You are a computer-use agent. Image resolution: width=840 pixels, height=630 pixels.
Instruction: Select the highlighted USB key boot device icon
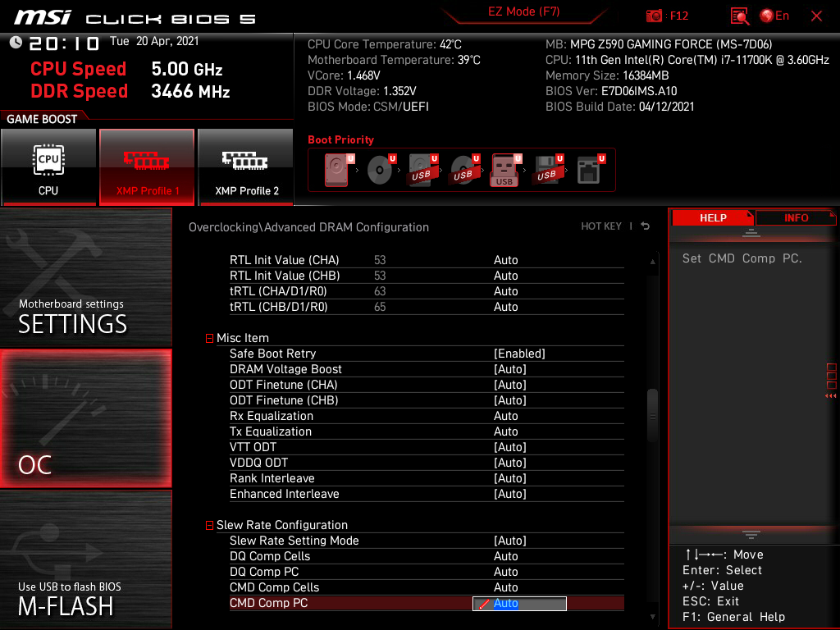coord(505,170)
